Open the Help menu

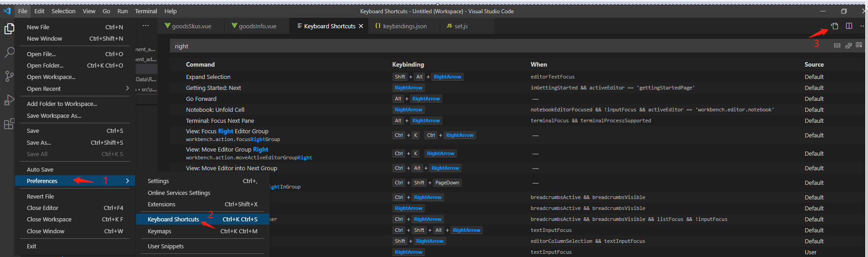pos(170,11)
